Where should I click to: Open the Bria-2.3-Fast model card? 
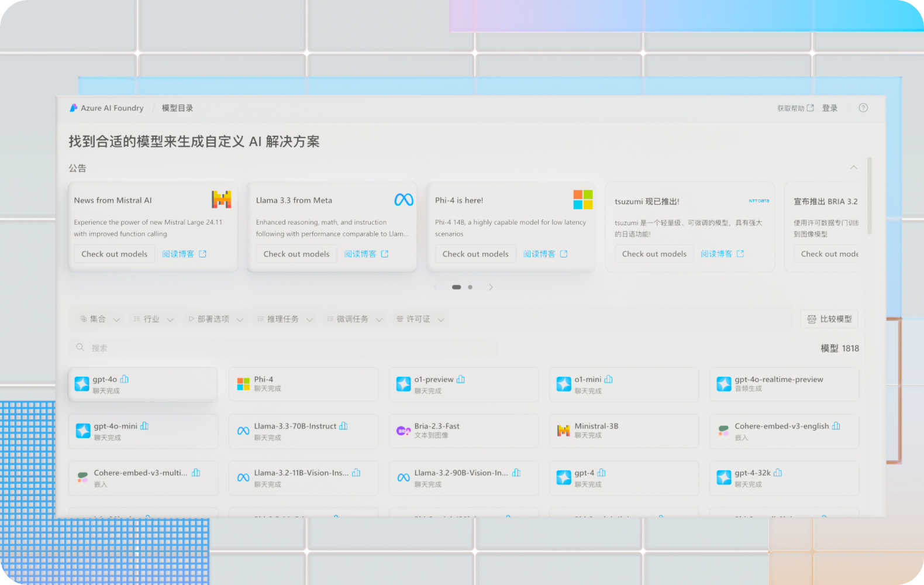point(464,431)
